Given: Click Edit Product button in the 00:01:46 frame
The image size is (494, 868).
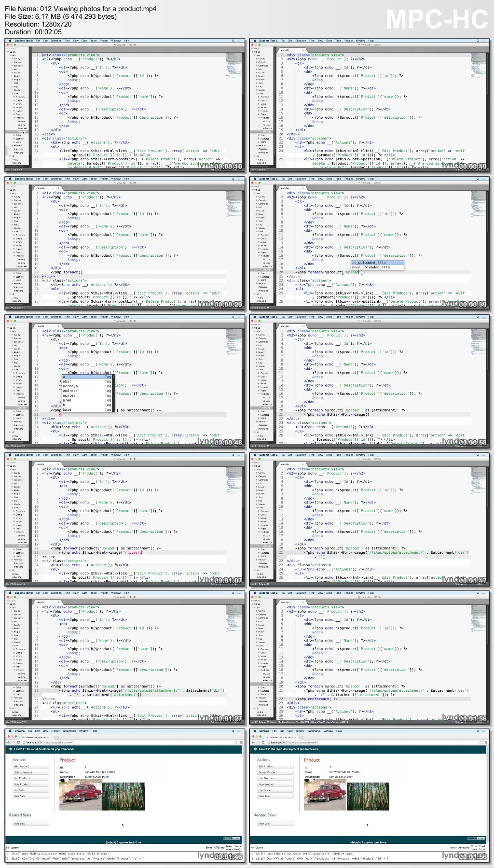Looking at the screenshot, I should point(31,766).
